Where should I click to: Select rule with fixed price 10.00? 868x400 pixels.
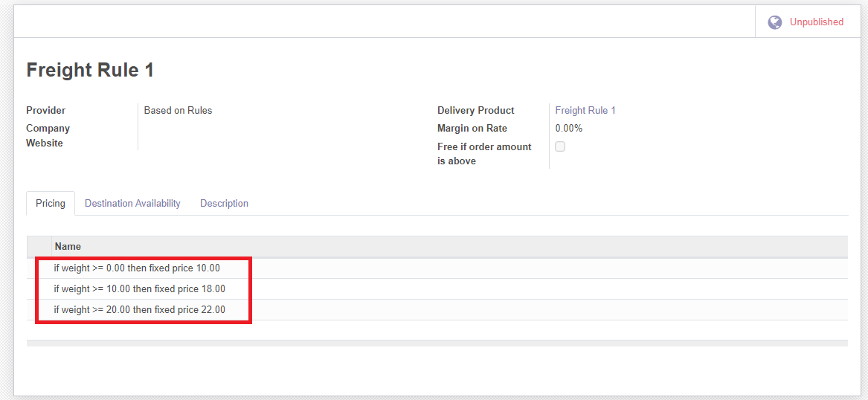pos(137,268)
